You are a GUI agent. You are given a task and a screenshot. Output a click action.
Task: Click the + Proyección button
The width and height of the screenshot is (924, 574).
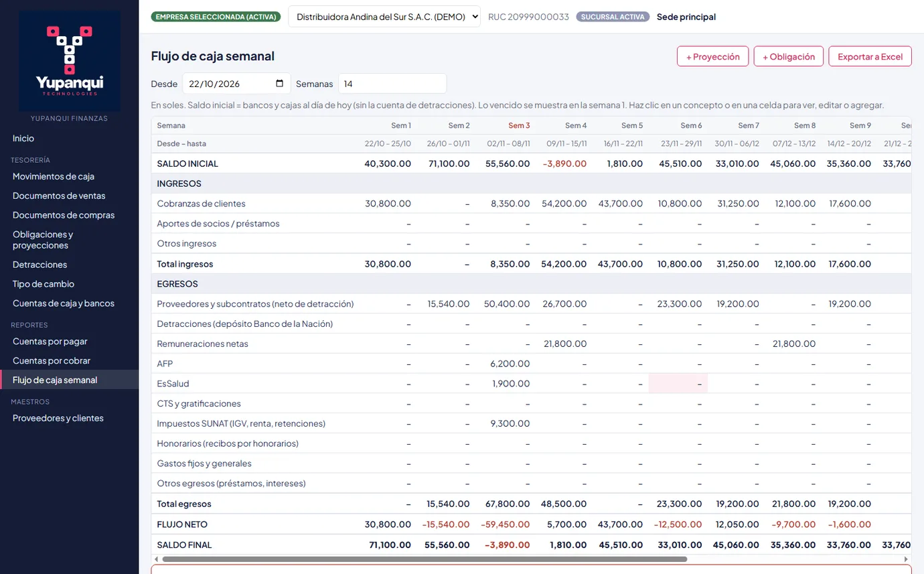pyautogui.click(x=712, y=56)
